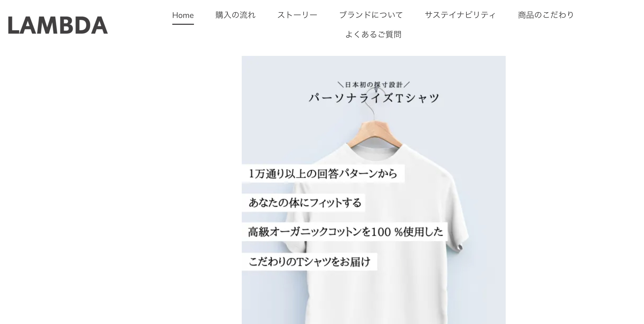644x324 pixels.
Task: Click the あなたの体にフィットする text strip
Action: coord(304,203)
